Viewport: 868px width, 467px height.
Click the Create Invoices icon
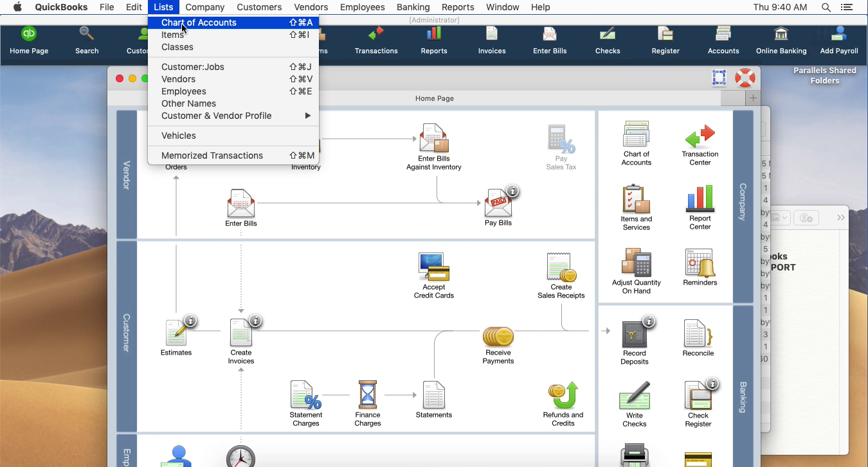click(x=241, y=332)
